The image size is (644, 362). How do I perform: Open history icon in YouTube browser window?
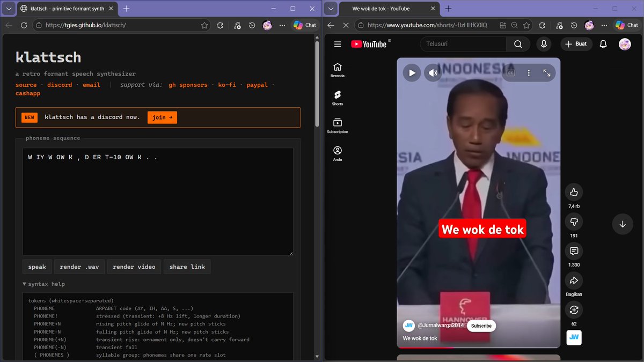tap(574, 25)
